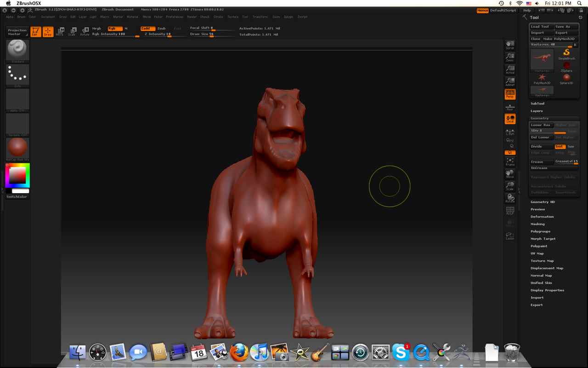Click the right shelf Scale view icon
This screenshot has width=588, height=368.
click(510, 186)
